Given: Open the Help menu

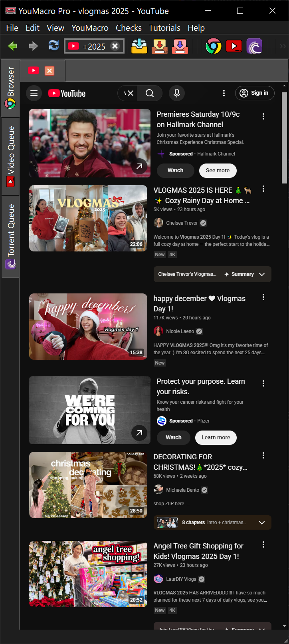Looking at the screenshot, I should click(196, 28).
